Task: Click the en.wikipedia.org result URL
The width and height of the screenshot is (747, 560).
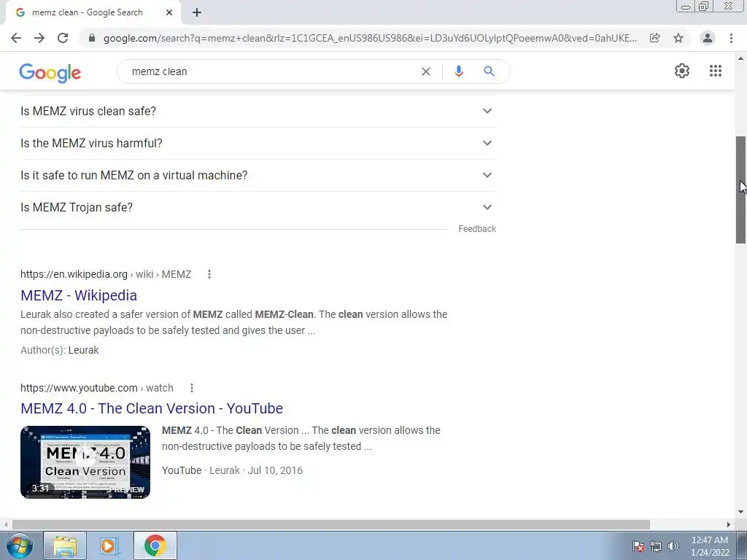Action: [106, 274]
